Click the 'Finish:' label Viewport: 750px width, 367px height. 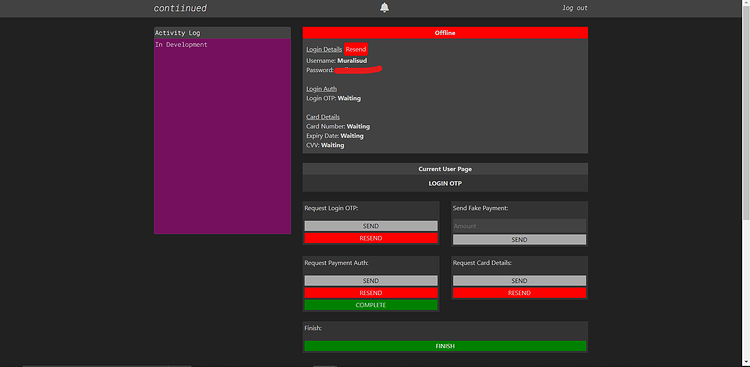312,328
